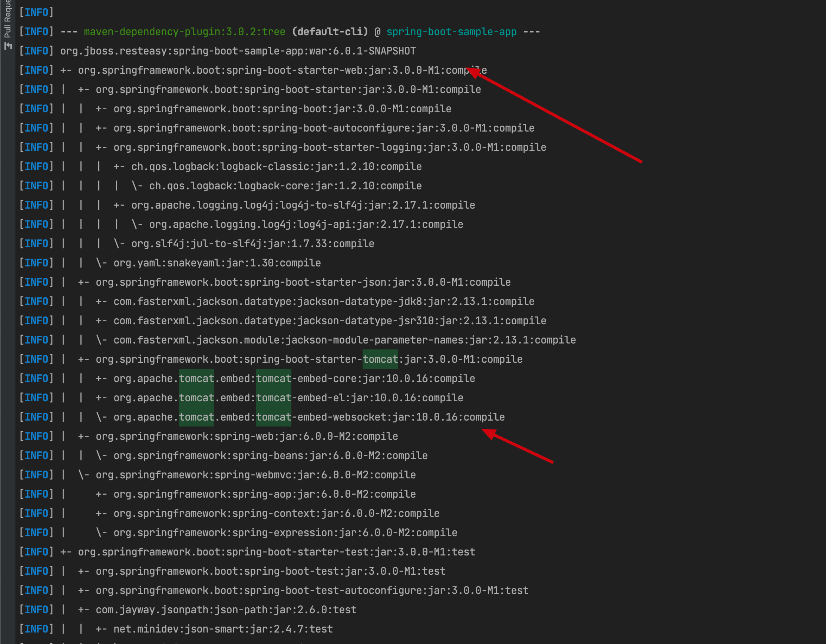Click the spring-boot-sample-app:war:6.0.1-SNAPSHOT root artifact line
This screenshot has height=644, width=826.
238,51
